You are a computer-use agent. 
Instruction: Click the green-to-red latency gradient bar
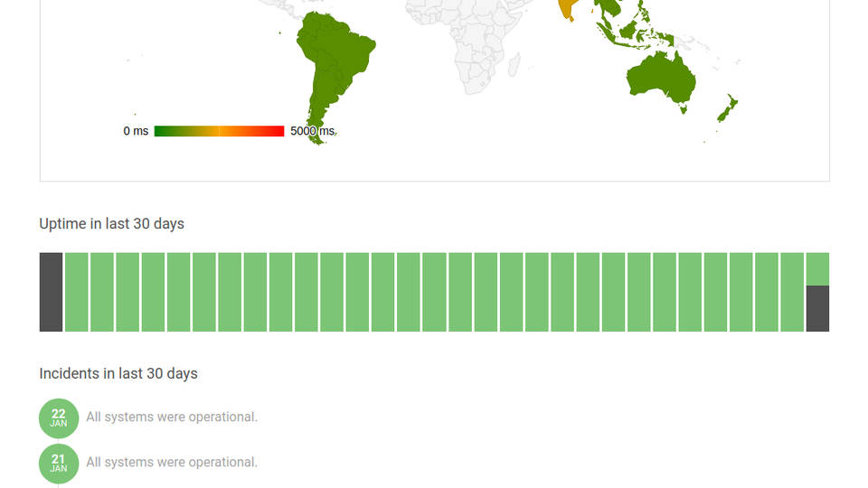coord(219,131)
